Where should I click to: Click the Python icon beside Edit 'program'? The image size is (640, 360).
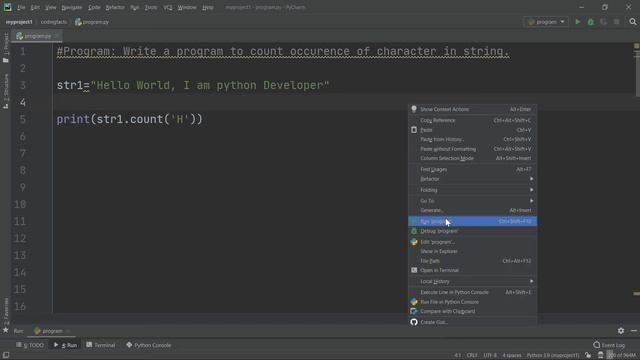tap(414, 242)
